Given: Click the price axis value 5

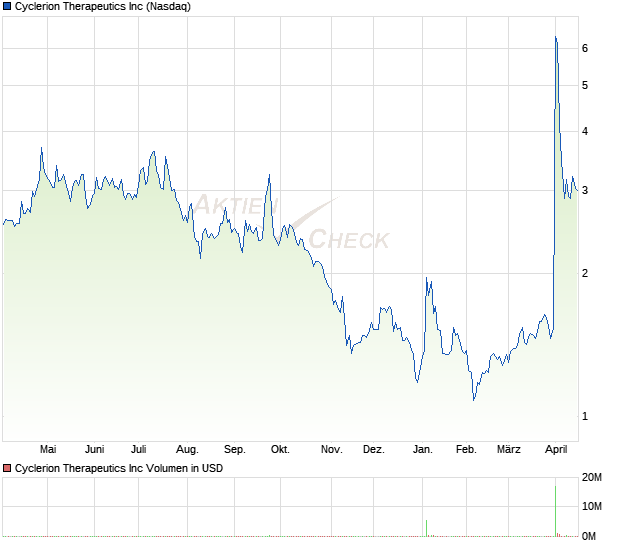Looking at the screenshot, I should click(x=585, y=85).
